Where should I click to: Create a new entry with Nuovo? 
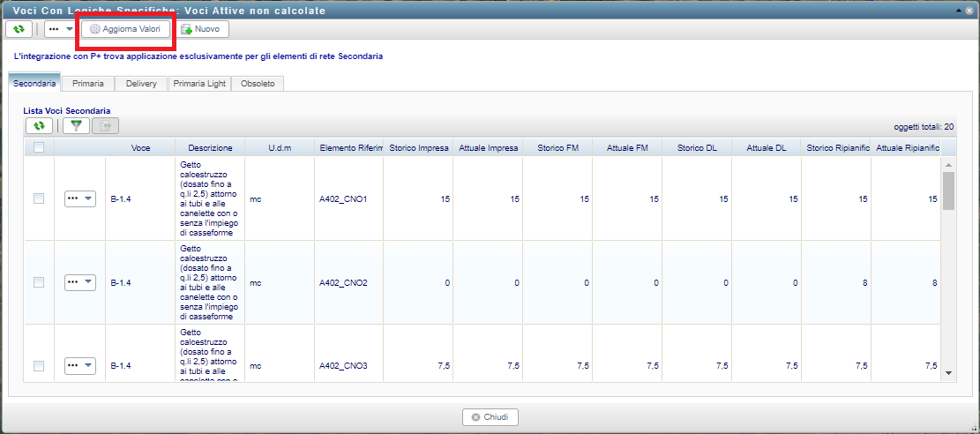click(201, 29)
